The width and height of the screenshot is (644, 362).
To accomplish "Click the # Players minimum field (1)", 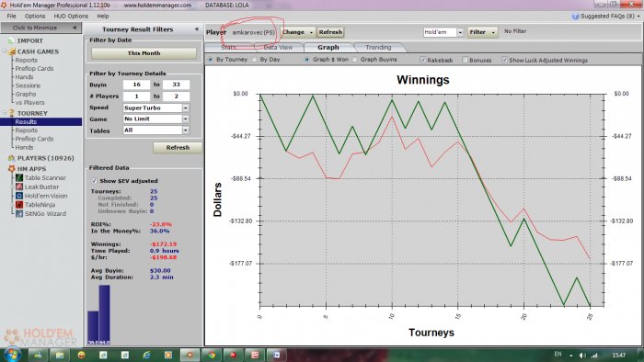I will point(137,96).
